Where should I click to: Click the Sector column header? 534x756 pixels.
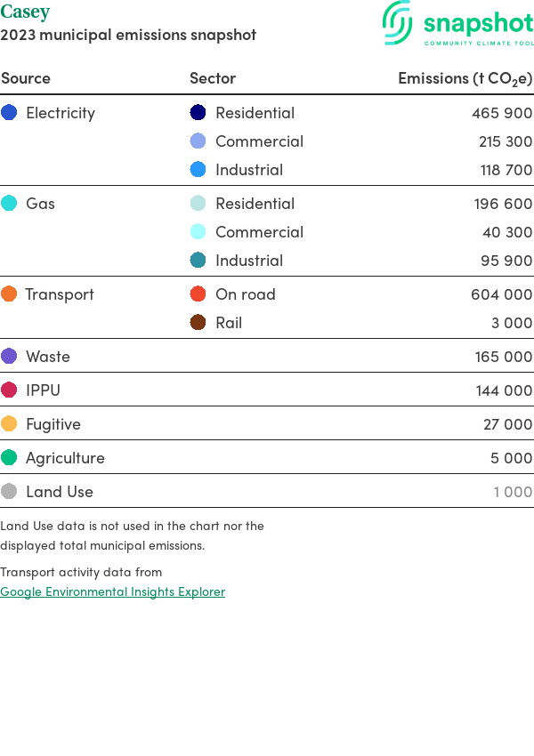click(x=213, y=78)
